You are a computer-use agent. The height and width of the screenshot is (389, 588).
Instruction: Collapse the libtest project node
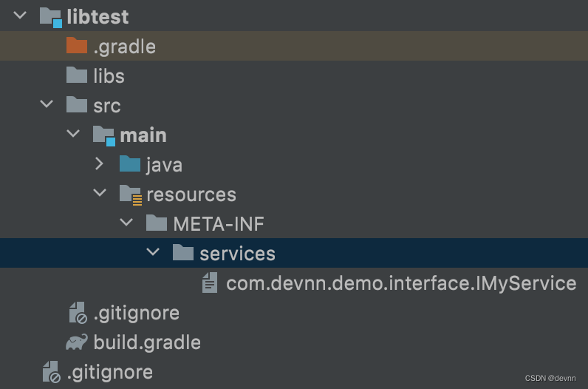(20, 16)
